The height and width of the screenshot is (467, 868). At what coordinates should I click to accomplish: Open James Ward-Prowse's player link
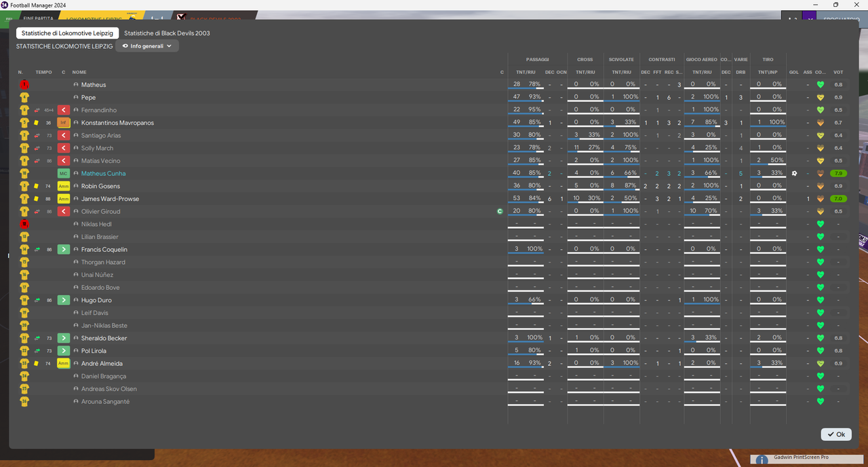(x=110, y=199)
